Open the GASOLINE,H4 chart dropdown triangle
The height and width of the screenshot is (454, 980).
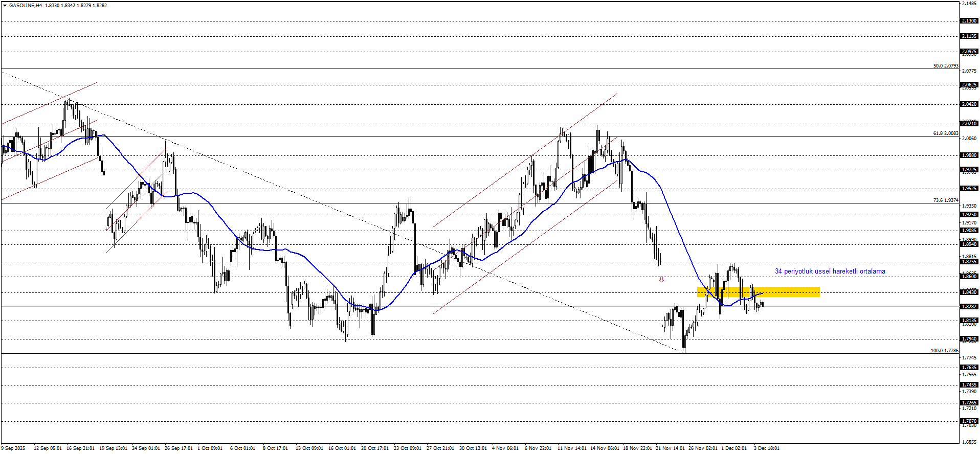(x=5, y=6)
